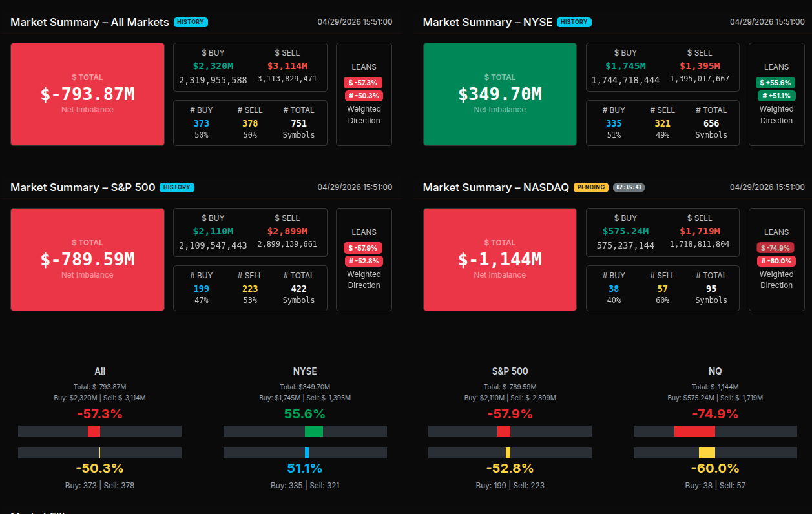
Task: Click the $ -57.3% lean badge
Action: [363, 83]
